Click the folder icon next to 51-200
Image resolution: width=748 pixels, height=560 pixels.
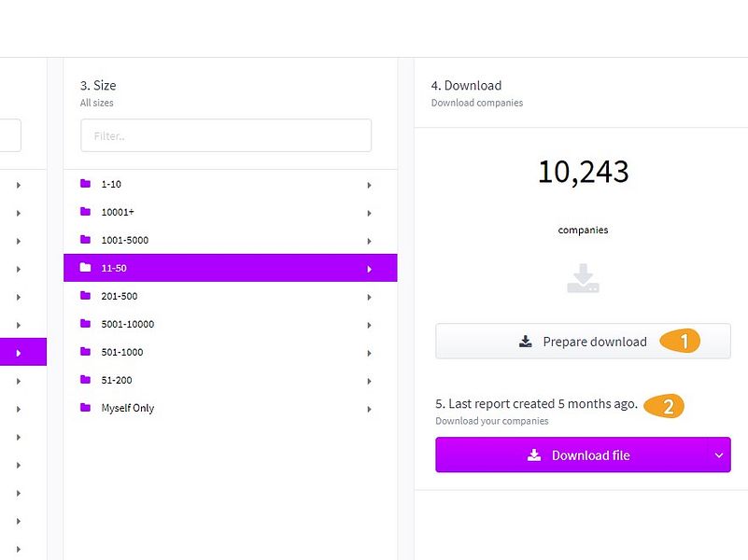coord(85,379)
